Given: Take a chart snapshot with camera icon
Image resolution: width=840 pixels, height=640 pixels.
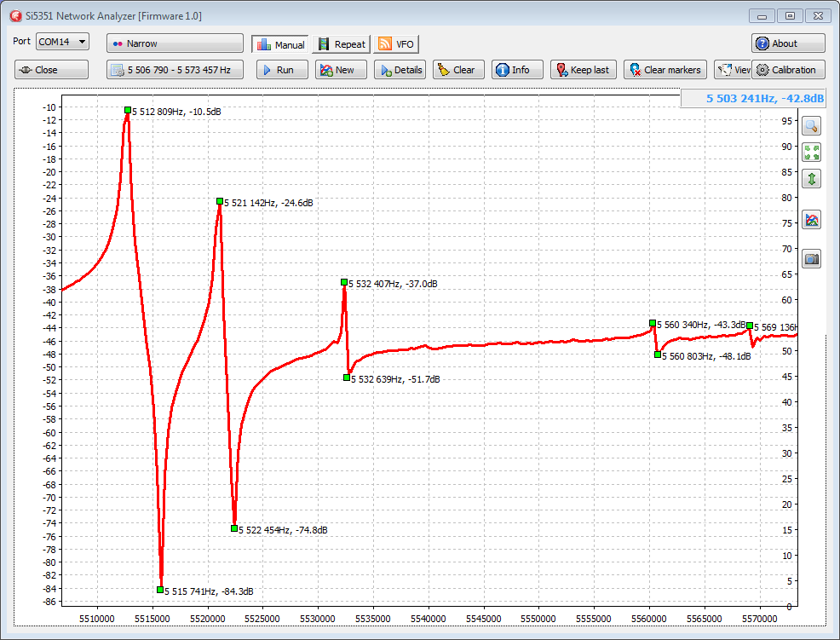Looking at the screenshot, I should click(812, 259).
